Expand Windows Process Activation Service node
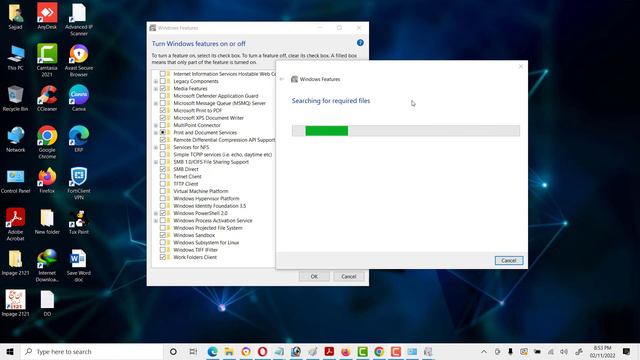The image size is (640, 360). [156, 221]
